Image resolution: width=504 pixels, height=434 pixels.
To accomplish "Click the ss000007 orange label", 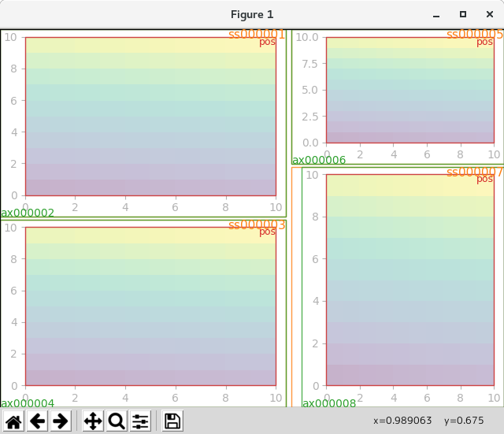I will click(x=475, y=172).
